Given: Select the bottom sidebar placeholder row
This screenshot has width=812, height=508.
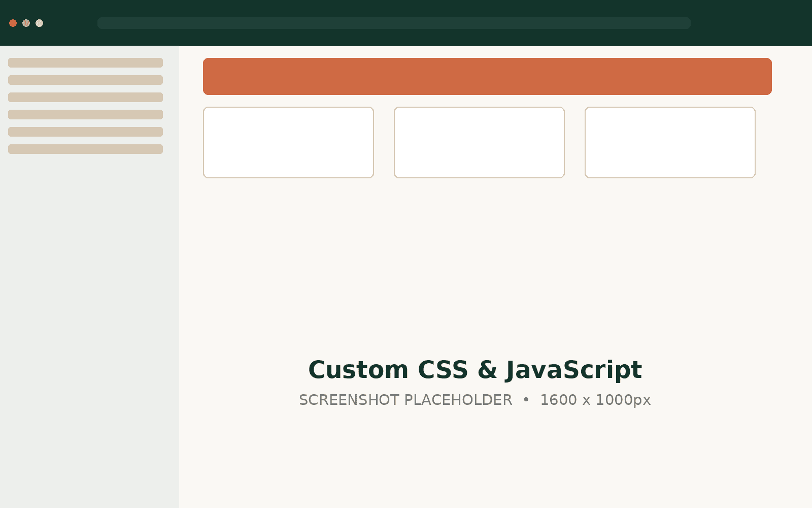Looking at the screenshot, I should tap(85, 149).
